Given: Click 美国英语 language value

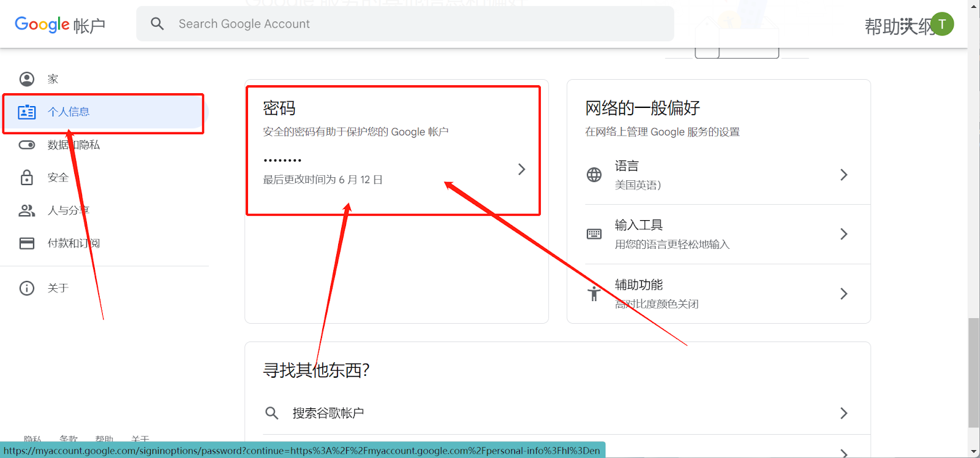Looking at the screenshot, I should [638, 185].
